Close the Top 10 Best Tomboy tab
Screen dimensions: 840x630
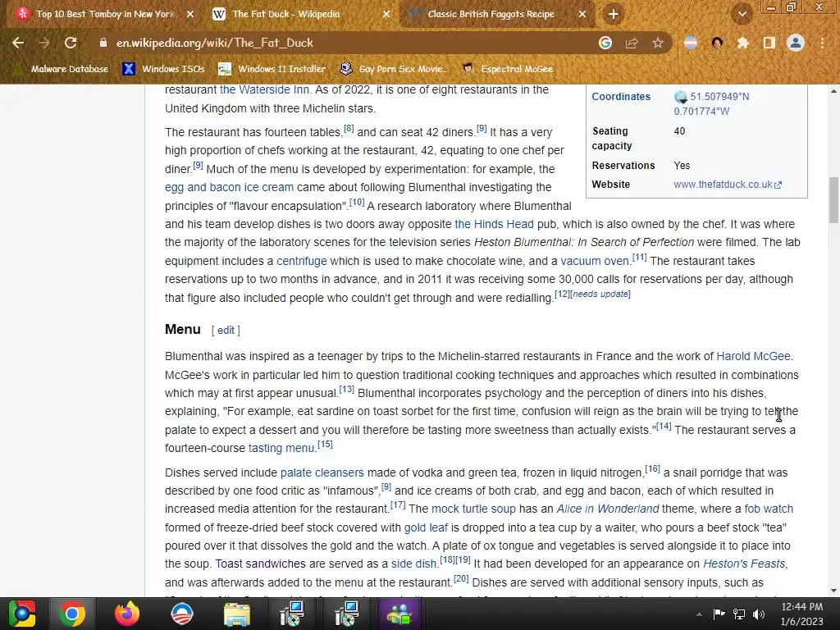[x=190, y=15]
